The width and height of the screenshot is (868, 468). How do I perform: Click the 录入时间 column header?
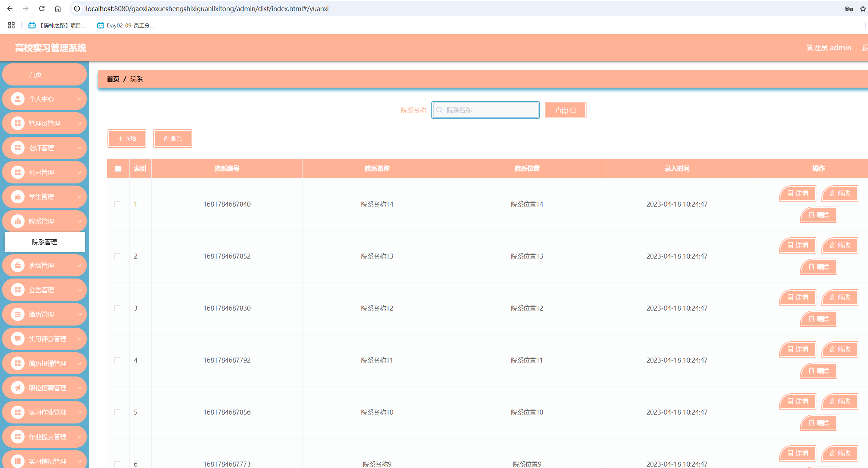pos(677,168)
